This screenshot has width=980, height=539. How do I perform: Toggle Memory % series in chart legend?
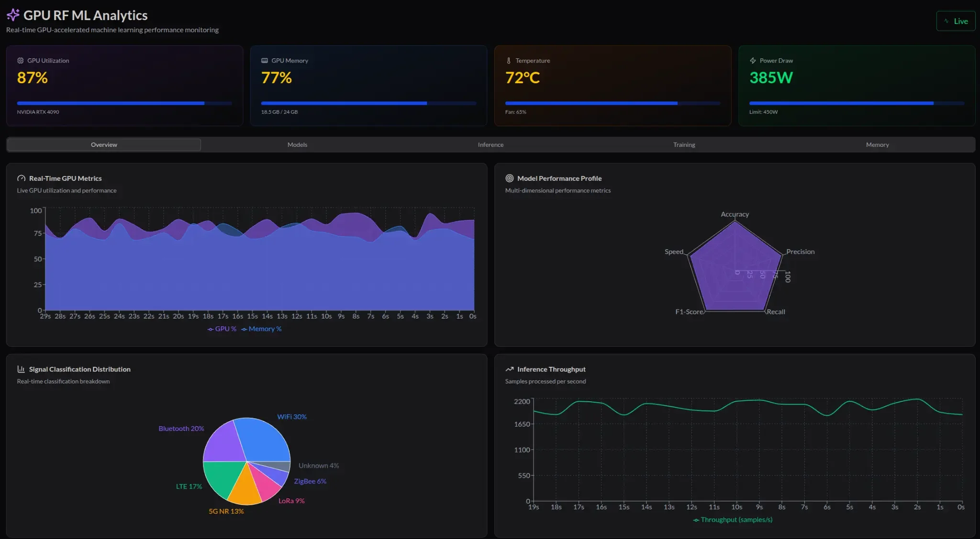click(261, 329)
